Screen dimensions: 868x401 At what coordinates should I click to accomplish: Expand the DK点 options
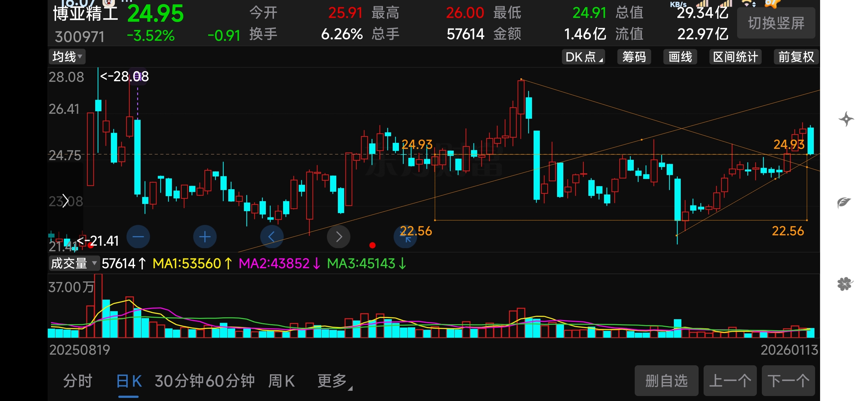coord(583,57)
